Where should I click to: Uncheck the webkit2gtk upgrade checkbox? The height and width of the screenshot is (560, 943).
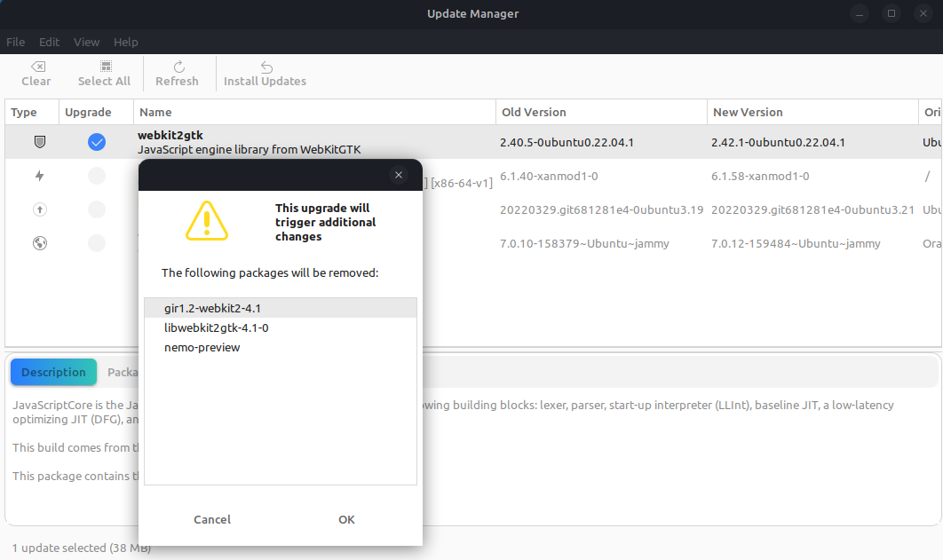[x=97, y=142]
